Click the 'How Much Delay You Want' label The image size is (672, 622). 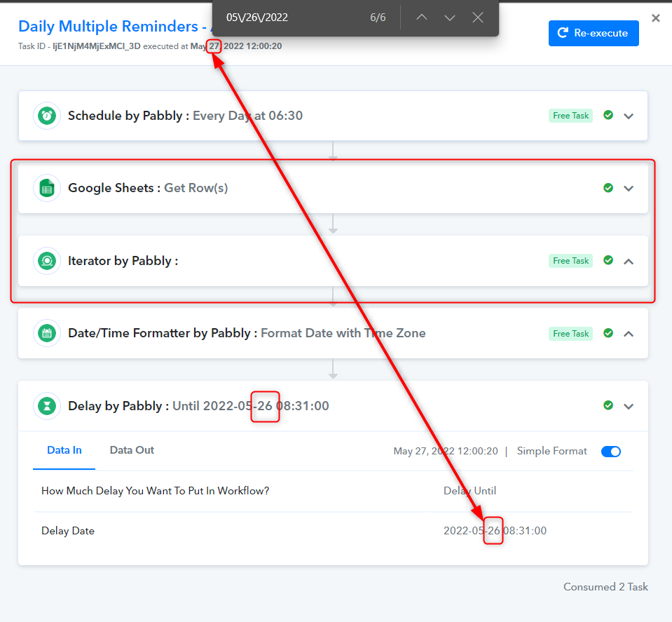click(155, 491)
